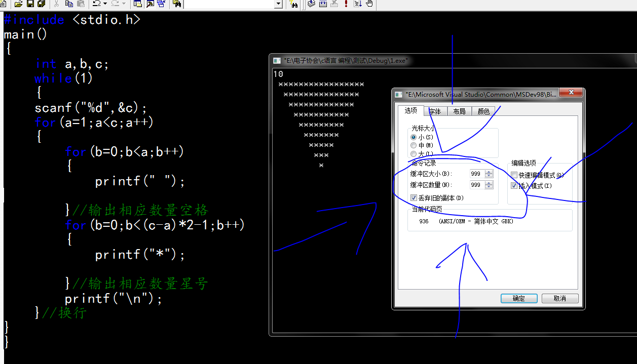Click the 缓冲区大小 value field
Image resolution: width=637 pixels, height=364 pixels.
coord(477,174)
